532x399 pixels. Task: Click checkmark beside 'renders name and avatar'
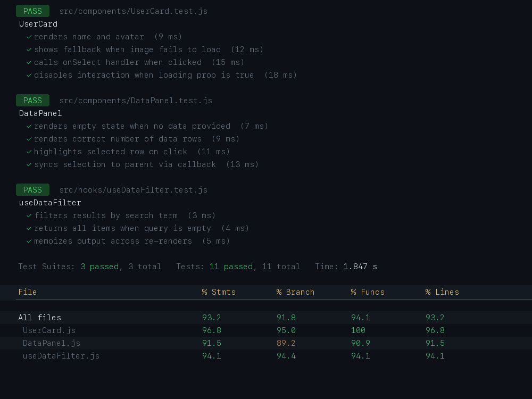coord(29,37)
